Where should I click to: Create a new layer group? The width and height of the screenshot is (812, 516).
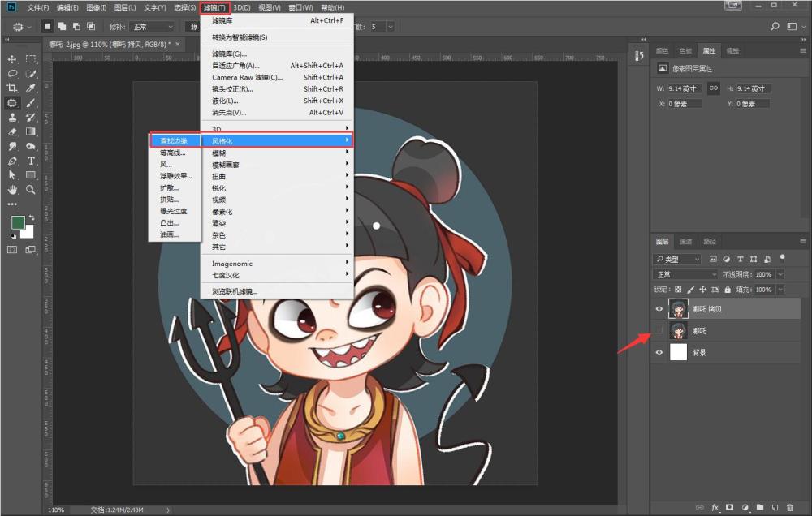click(760, 508)
